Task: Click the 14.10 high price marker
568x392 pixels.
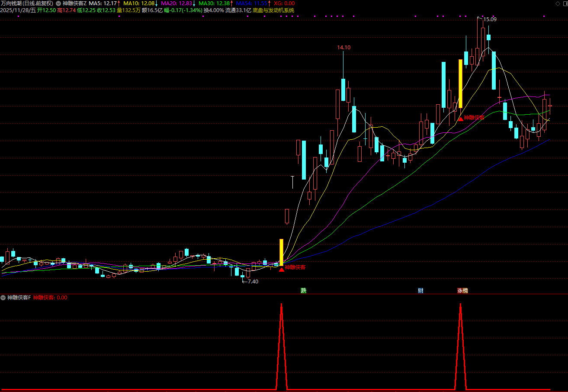Action: click(343, 48)
